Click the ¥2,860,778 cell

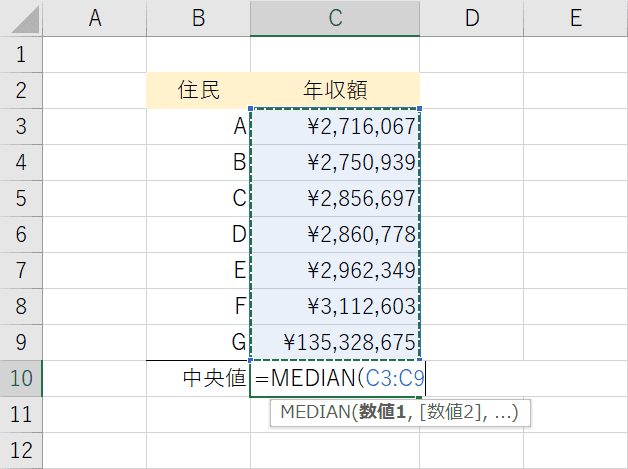(335, 234)
